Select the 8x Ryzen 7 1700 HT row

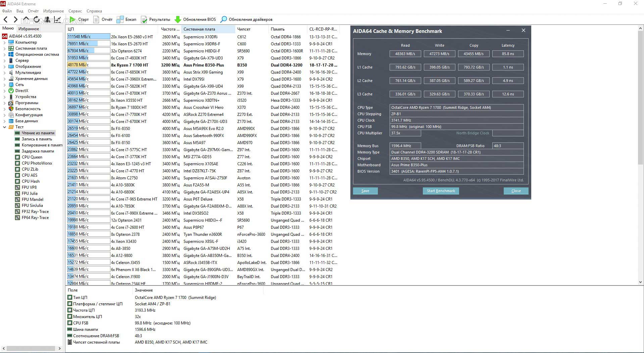pyautogui.click(x=202, y=65)
